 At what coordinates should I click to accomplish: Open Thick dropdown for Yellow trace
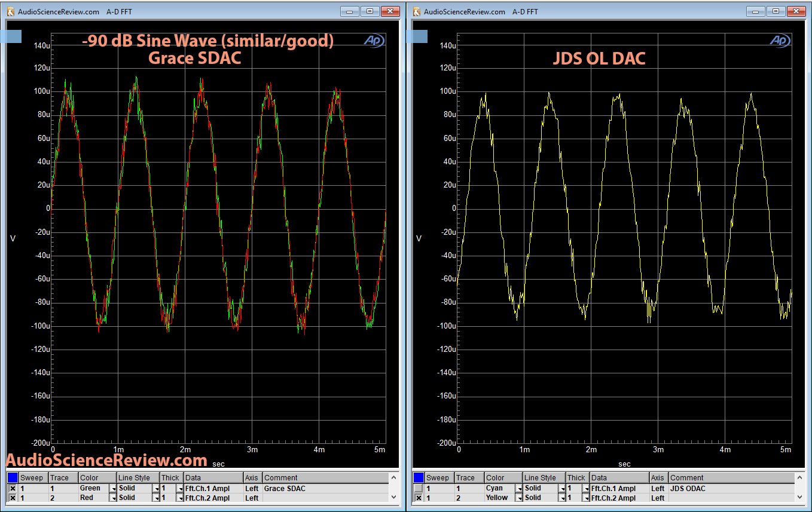[x=586, y=498]
